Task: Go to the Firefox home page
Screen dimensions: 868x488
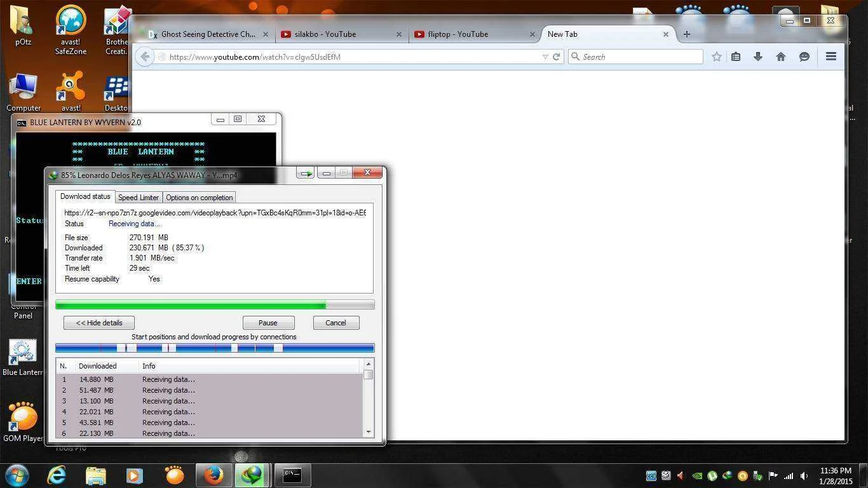Action: [x=781, y=57]
